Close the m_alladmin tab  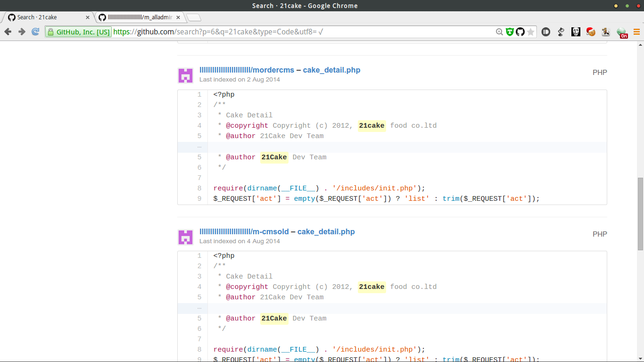(x=178, y=17)
